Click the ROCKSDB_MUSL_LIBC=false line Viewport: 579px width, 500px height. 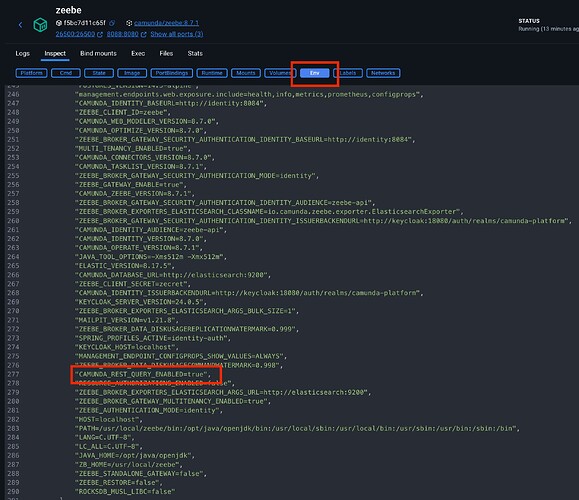[125, 492]
